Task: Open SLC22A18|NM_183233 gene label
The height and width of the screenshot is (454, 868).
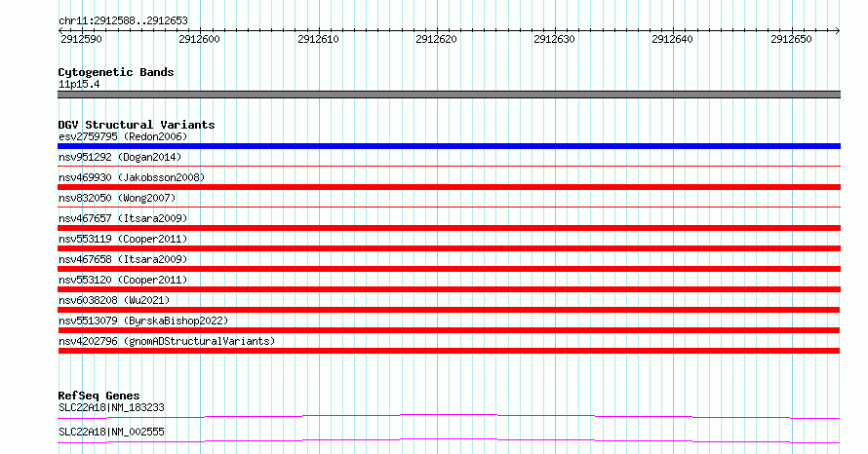Action: [x=111, y=407]
